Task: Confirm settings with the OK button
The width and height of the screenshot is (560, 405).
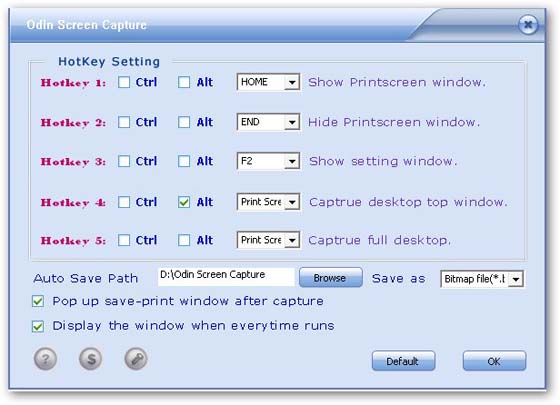Action: pyautogui.click(x=494, y=361)
